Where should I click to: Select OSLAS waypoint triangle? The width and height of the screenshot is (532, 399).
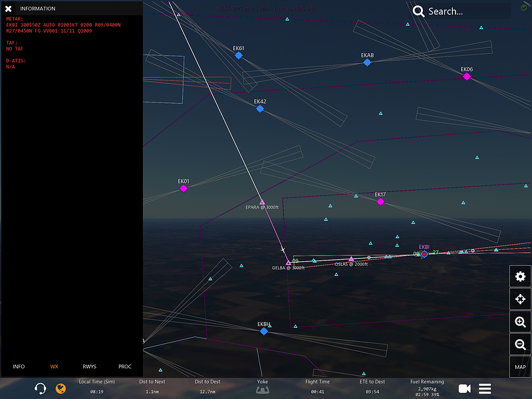point(351,259)
